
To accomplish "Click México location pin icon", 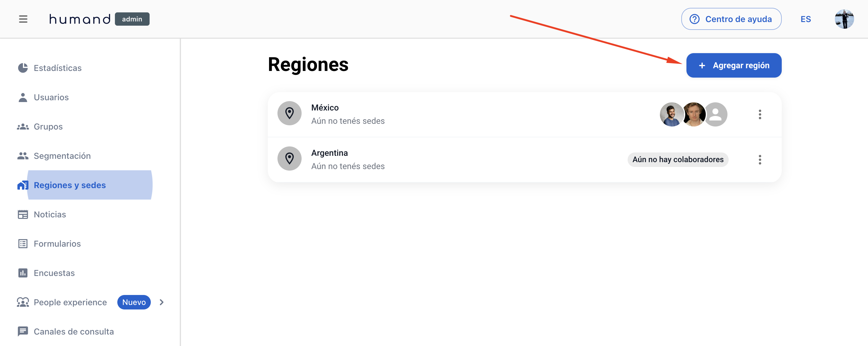I will (289, 113).
